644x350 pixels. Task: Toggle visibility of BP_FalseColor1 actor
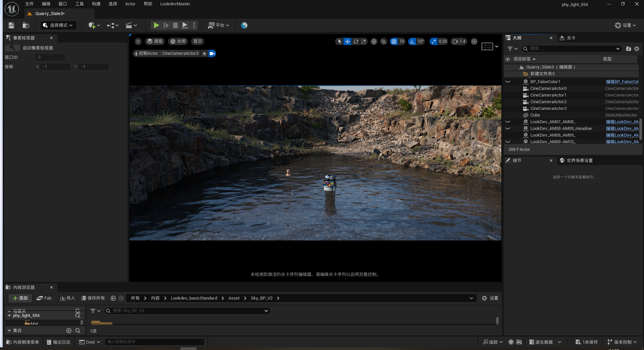click(x=508, y=82)
